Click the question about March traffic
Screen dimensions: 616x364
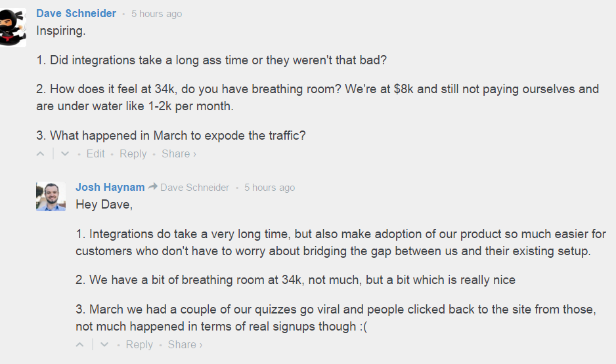point(171,136)
